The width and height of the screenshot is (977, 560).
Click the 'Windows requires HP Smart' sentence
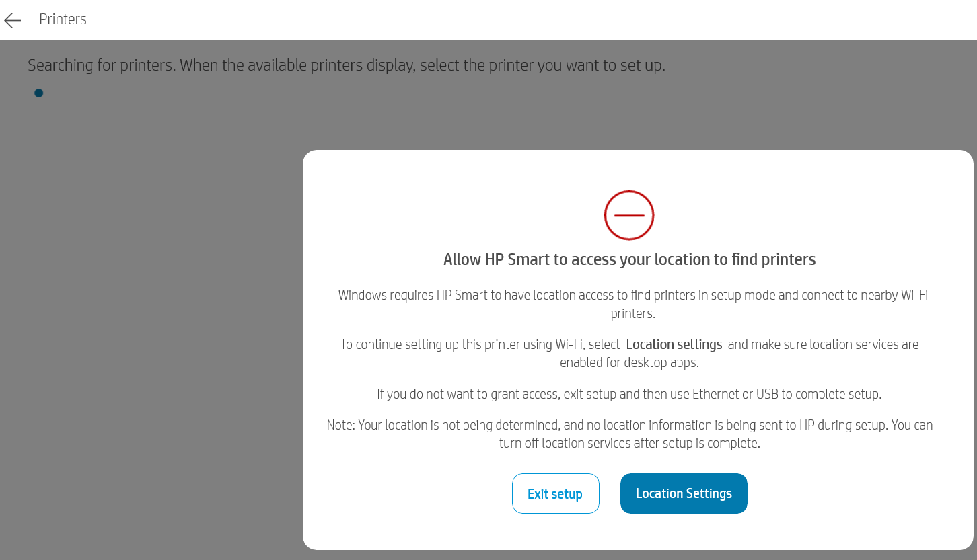point(471,295)
